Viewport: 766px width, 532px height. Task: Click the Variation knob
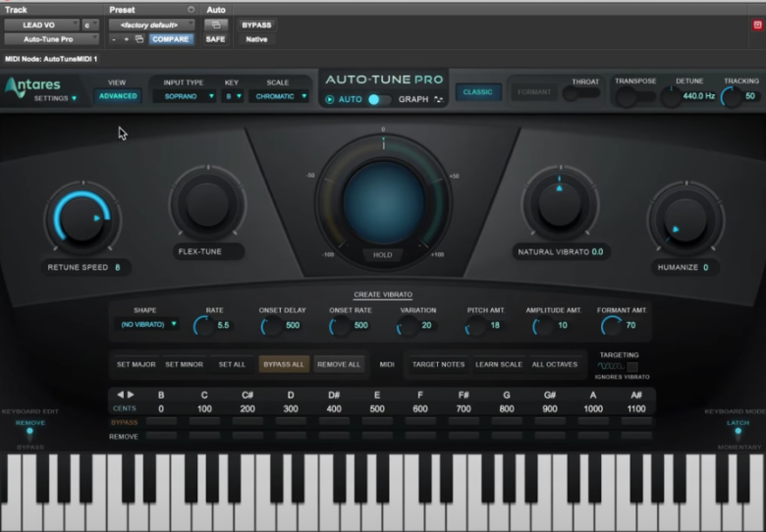pyautogui.click(x=407, y=326)
